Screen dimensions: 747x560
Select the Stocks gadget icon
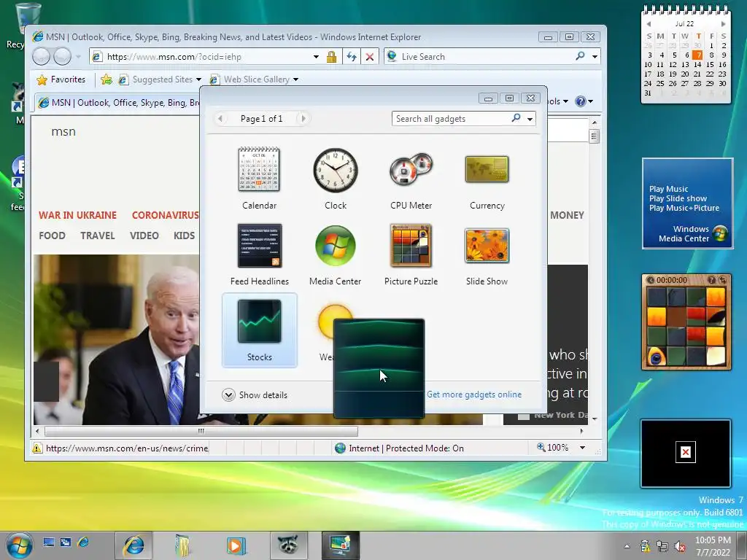pos(259,321)
